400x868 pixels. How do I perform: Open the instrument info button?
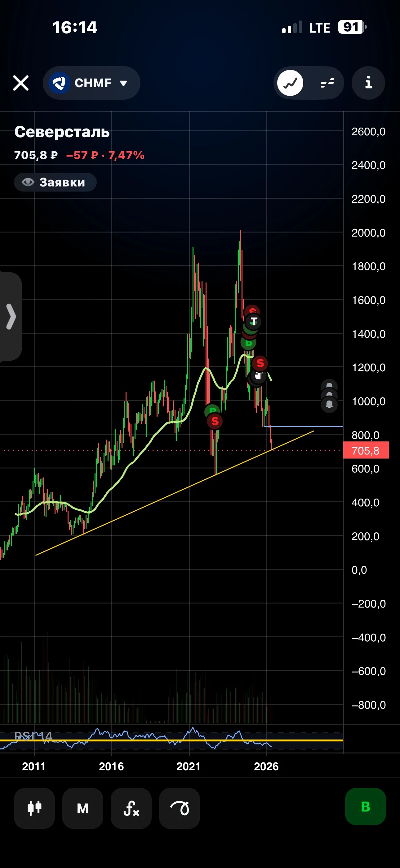[368, 83]
